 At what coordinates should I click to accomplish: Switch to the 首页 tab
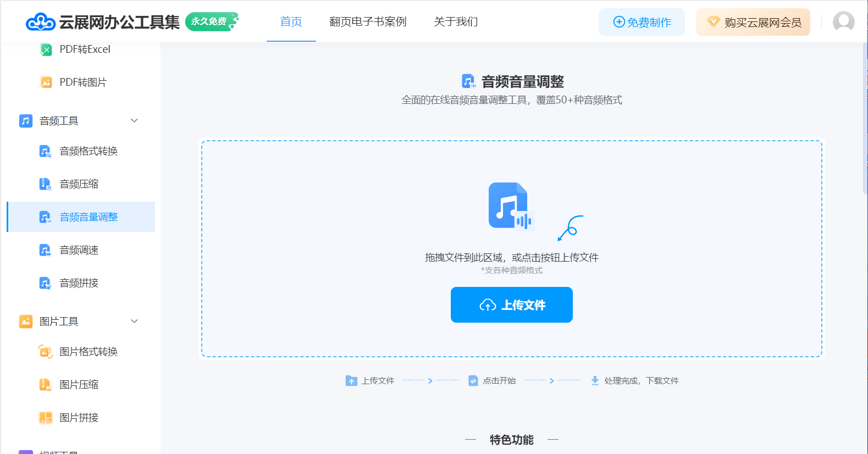pos(291,21)
